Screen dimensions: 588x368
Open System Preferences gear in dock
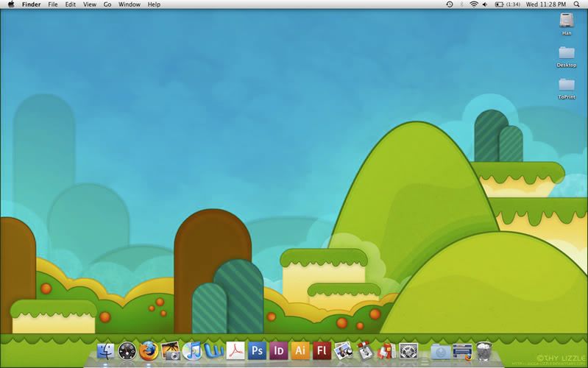pyautogui.click(x=408, y=351)
